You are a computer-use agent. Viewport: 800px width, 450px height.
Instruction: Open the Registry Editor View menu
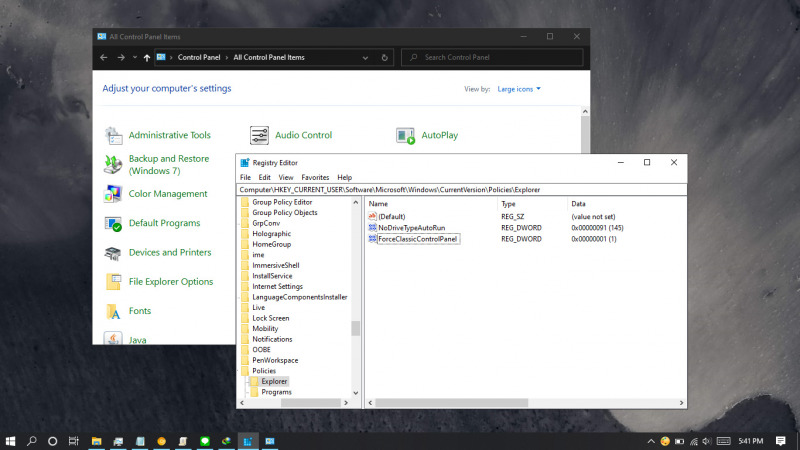pos(286,178)
